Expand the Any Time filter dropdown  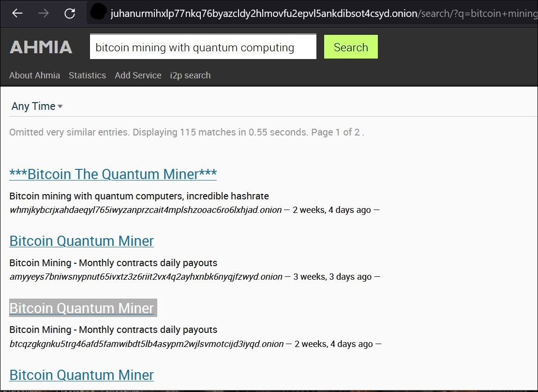(x=37, y=106)
